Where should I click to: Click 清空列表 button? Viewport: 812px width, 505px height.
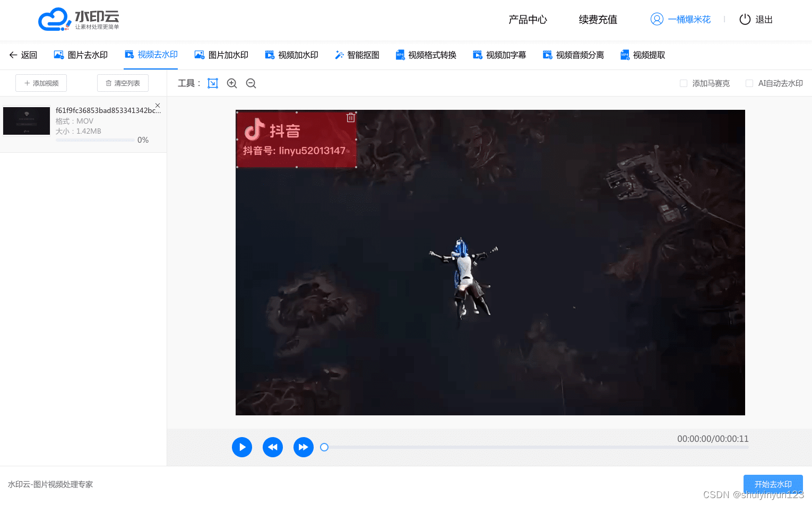pos(123,83)
